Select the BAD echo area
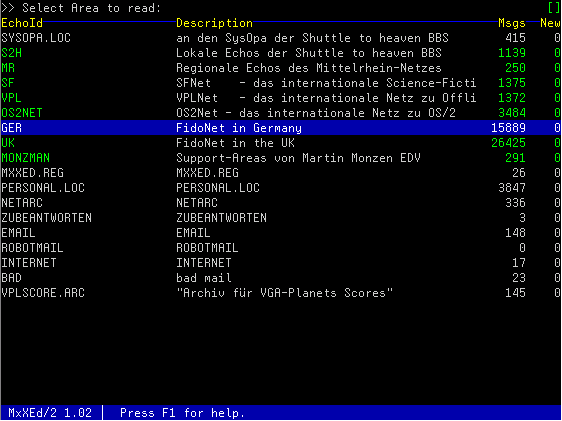This screenshot has height=421, width=562. (x=11, y=278)
